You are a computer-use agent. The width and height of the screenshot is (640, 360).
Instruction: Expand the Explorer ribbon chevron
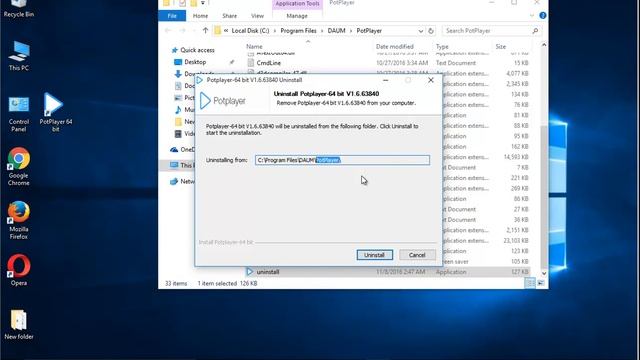tap(532, 16)
